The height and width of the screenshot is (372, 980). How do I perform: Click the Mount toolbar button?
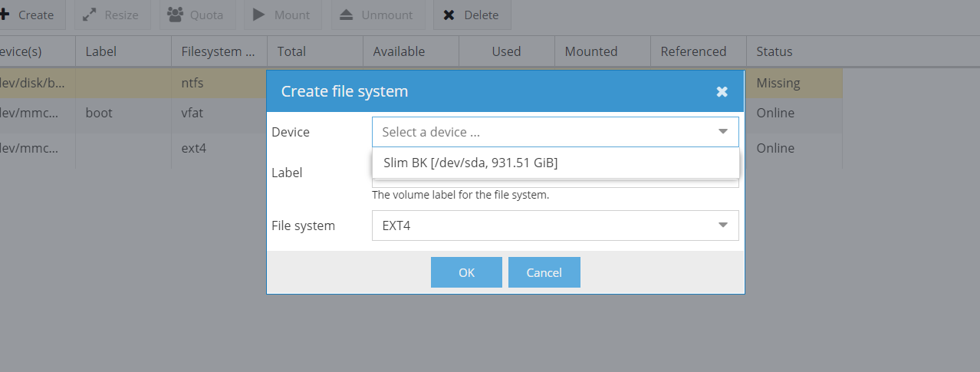tap(283, 15)
